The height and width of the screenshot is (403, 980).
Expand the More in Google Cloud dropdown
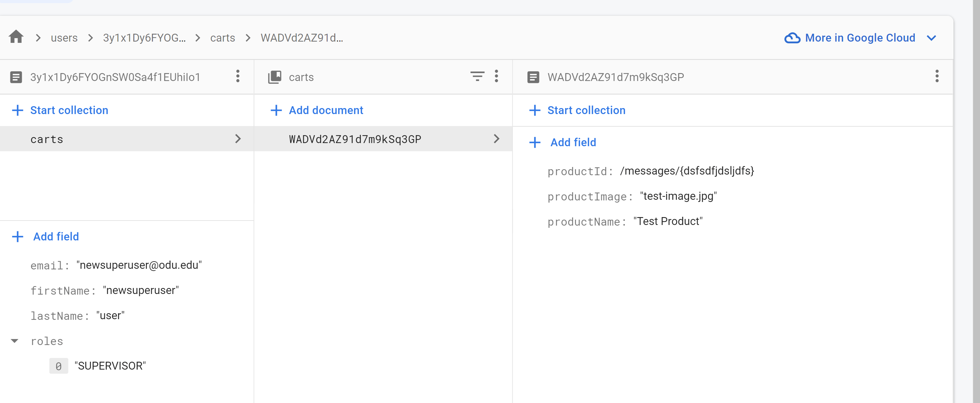[932, 37]
